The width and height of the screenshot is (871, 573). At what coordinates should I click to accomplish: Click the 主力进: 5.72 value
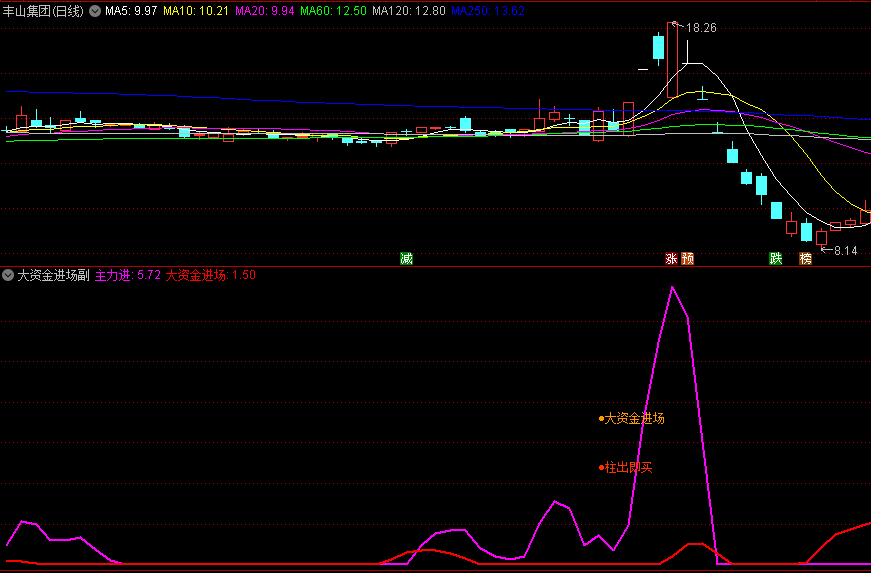[x=128, y=275]
